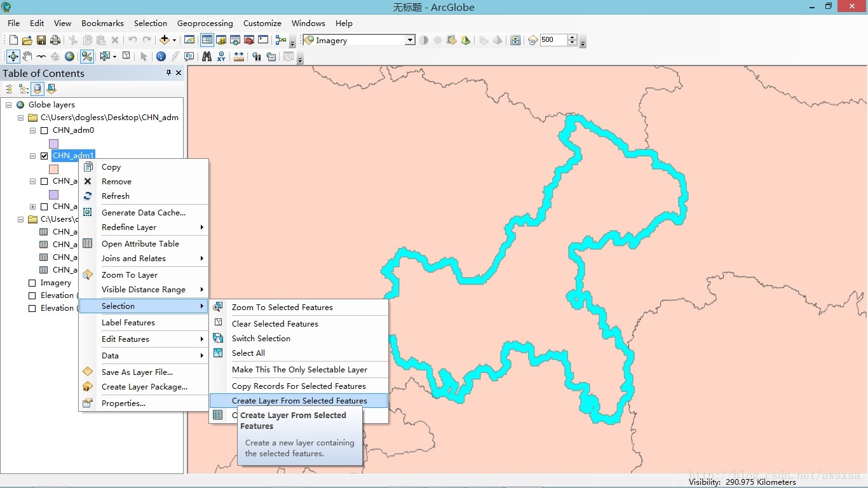
Task: Pin the Table of Contents panel
Action: coord(168,73)
